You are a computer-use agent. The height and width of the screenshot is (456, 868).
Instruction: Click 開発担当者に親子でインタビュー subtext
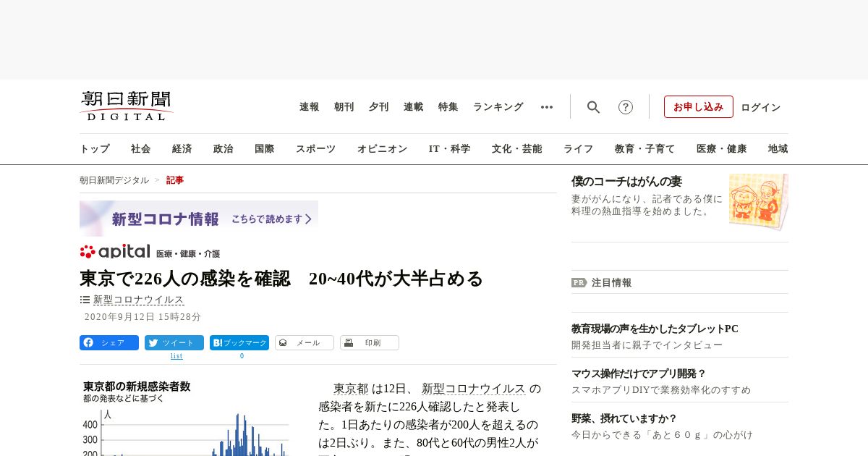647,345
